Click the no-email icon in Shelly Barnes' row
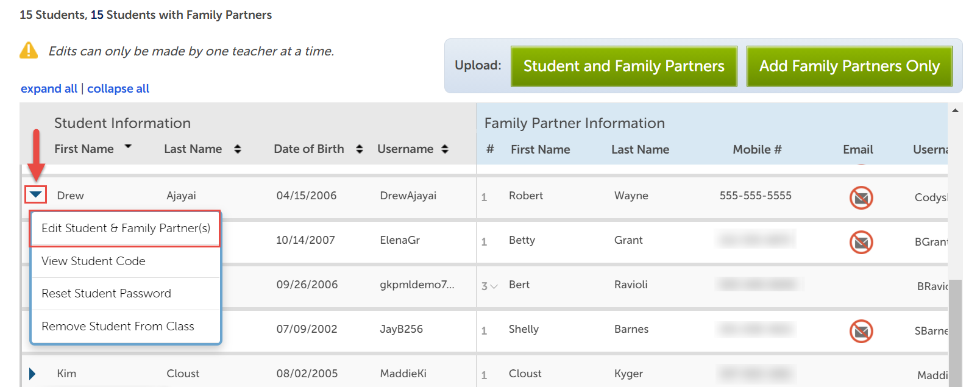This screenshot has width=980, height=387. (x=861, y=331)
